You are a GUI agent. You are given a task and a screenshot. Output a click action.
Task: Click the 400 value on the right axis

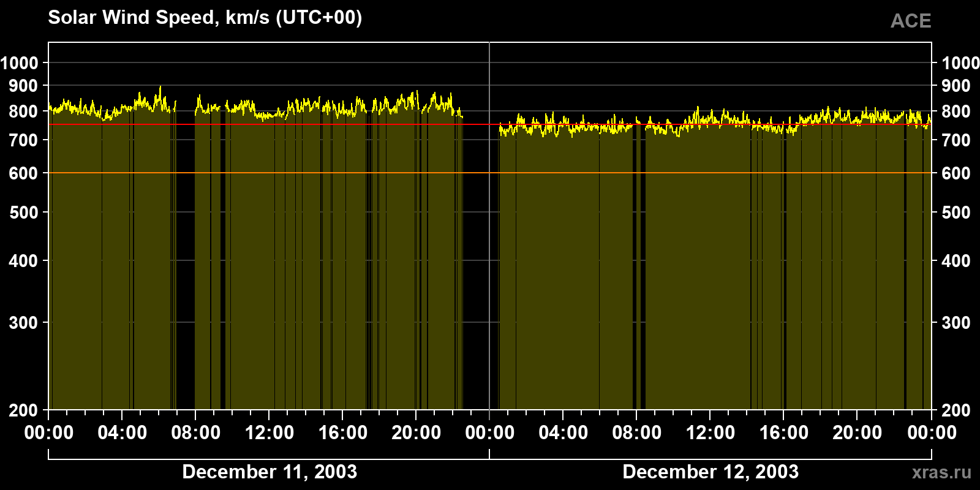[x=956, y=261]
